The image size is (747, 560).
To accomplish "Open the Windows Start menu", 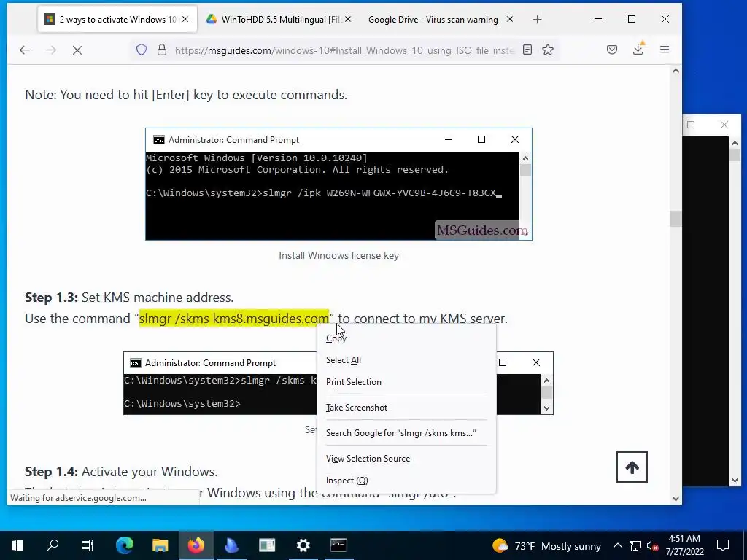I will coord(18,545).
